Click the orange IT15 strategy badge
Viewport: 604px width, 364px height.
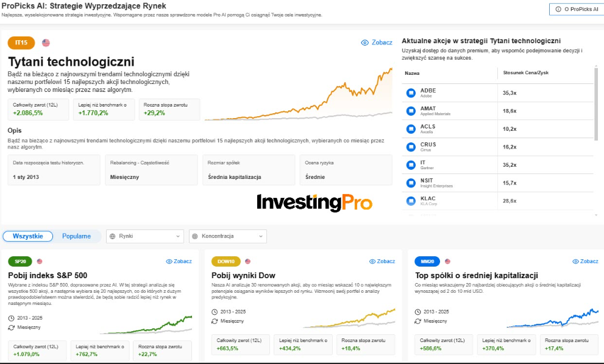point(21,43)
